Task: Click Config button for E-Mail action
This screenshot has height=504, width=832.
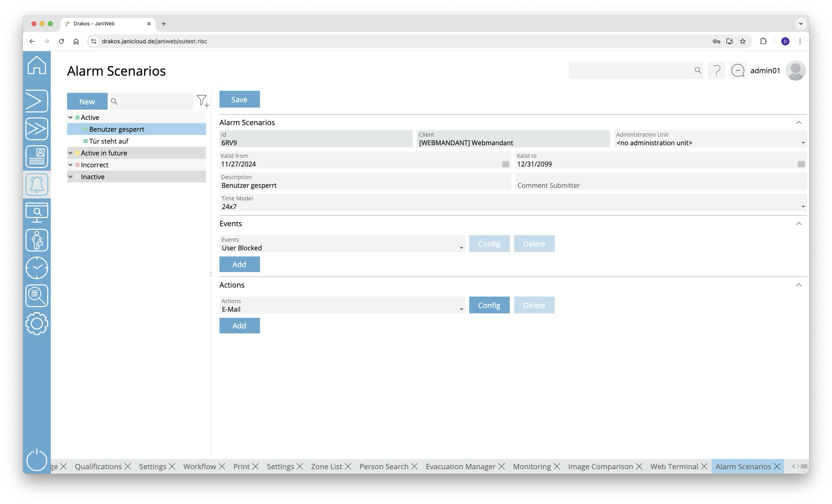Action: pyautogui.click(x=489, y=305)
